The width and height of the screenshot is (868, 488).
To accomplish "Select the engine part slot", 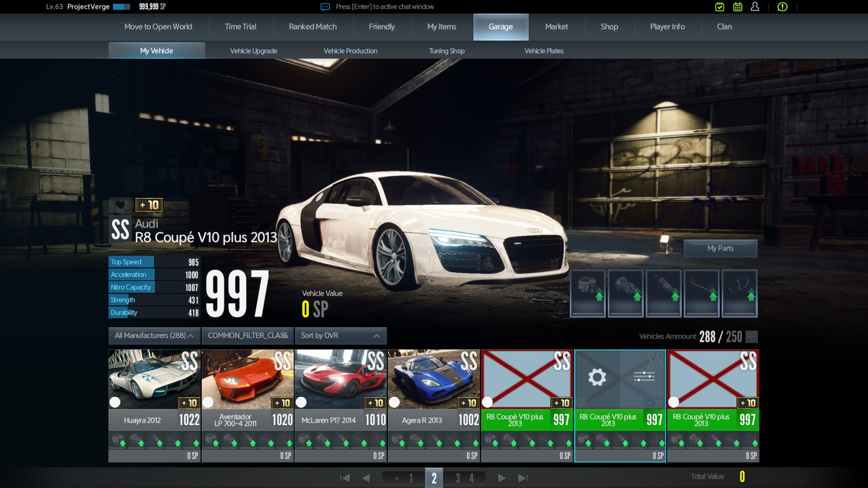I will click(588, 293).
